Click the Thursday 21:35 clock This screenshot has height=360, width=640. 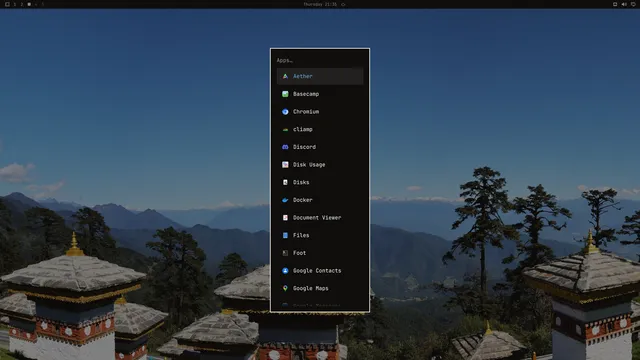[320, 4]
